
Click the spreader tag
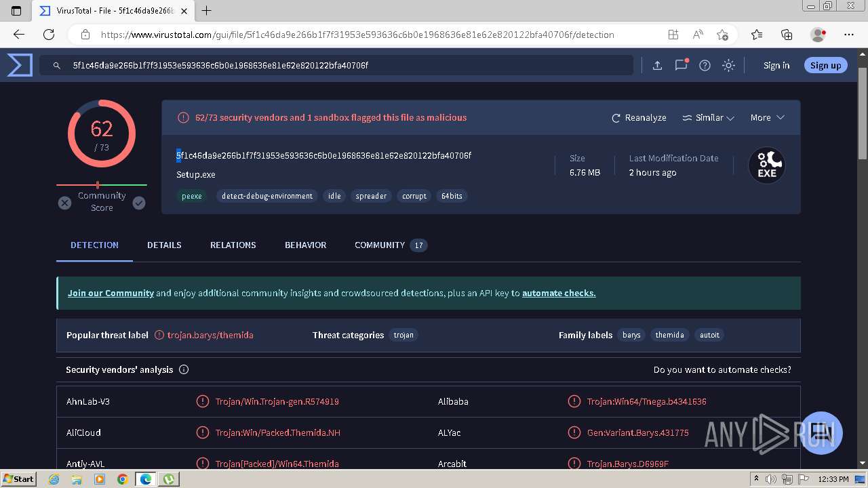pos(371,196)
